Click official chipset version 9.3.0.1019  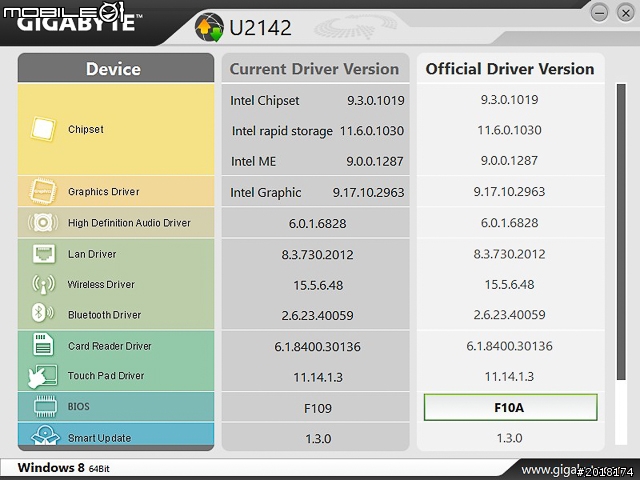point(509,99)
